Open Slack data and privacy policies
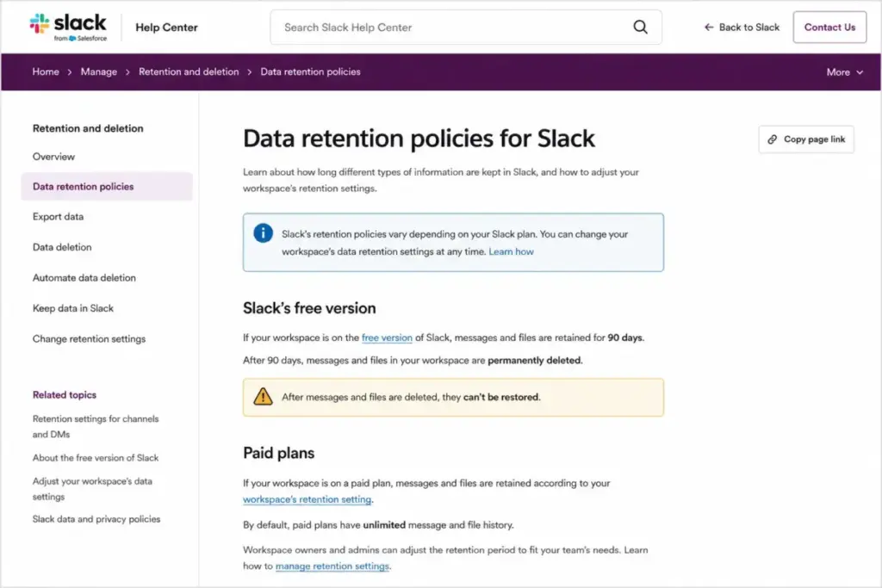Viewport: 882px width, 588px height. tap(96, 519)
